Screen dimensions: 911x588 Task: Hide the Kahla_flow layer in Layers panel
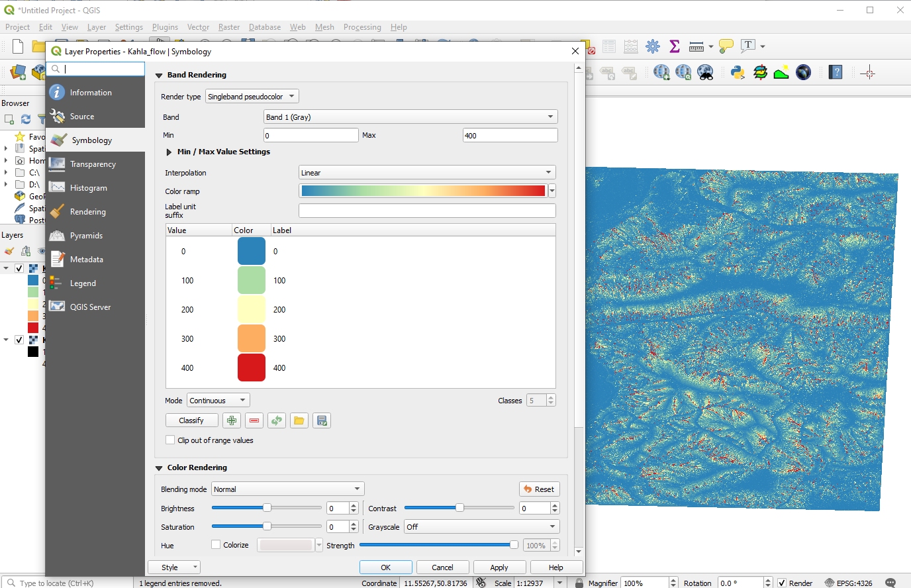19,268
